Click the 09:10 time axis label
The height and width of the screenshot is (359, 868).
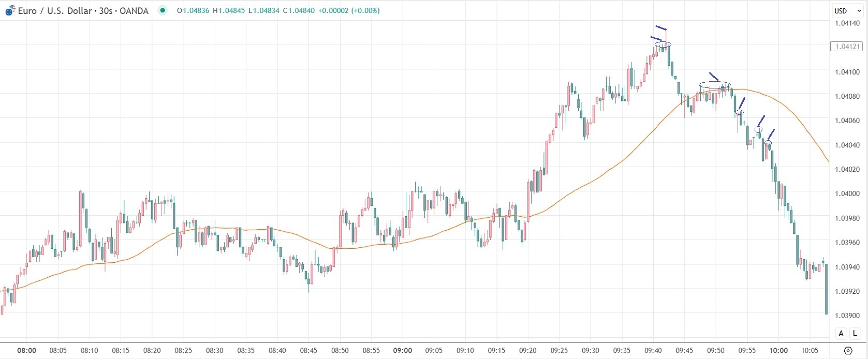point(465,350)
